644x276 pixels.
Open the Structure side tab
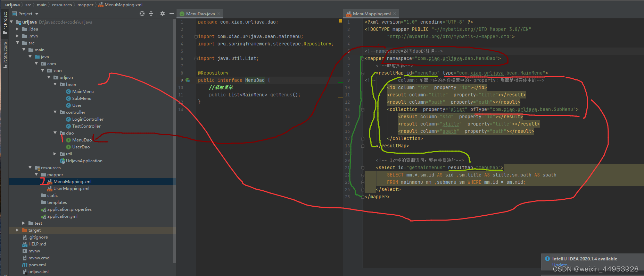5,55
